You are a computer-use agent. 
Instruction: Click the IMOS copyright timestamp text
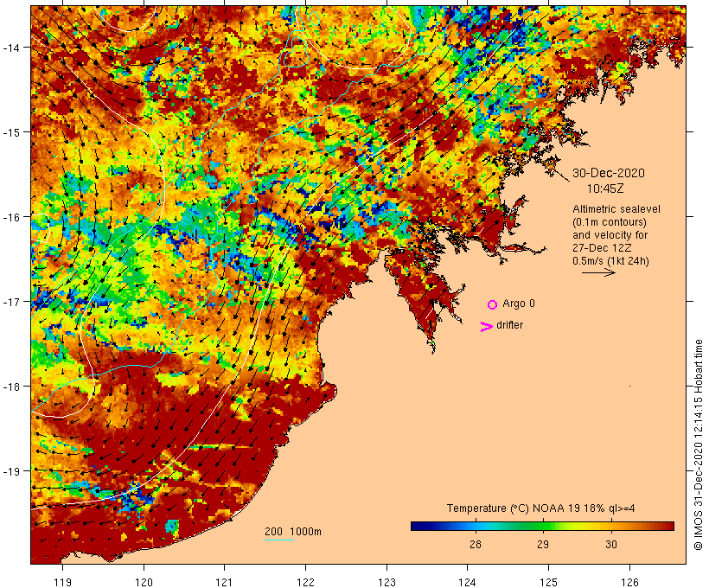click(x=698, y=444)
